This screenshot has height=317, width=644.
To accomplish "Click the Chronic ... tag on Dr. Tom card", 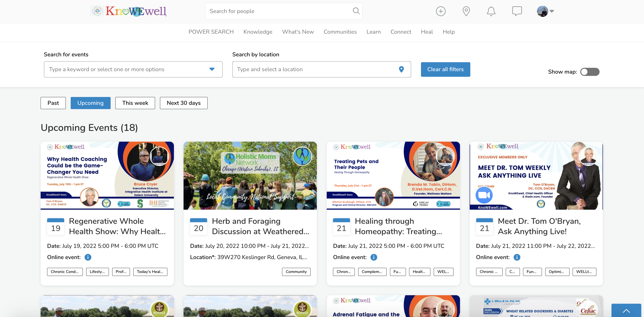I will (489, 272).
